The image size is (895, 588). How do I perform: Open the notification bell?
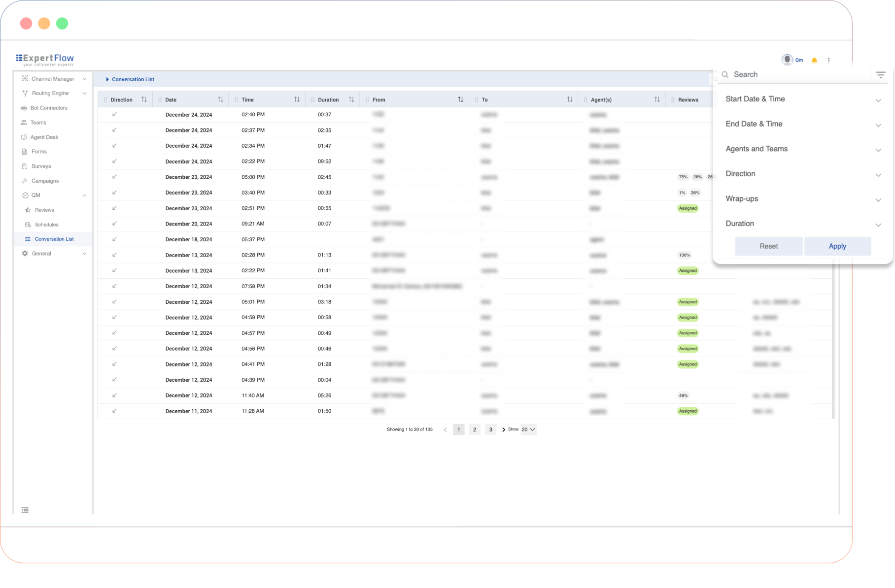tap(814, 61)
